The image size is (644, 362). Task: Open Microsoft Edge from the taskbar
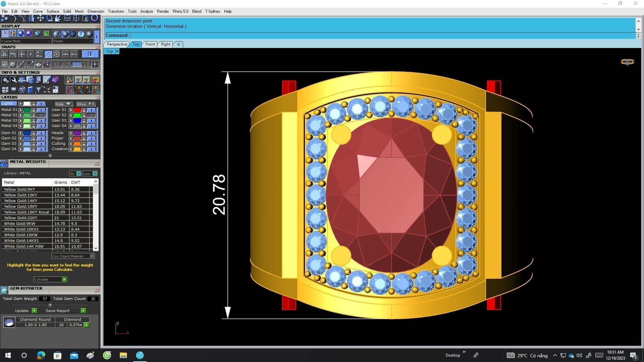41,355
